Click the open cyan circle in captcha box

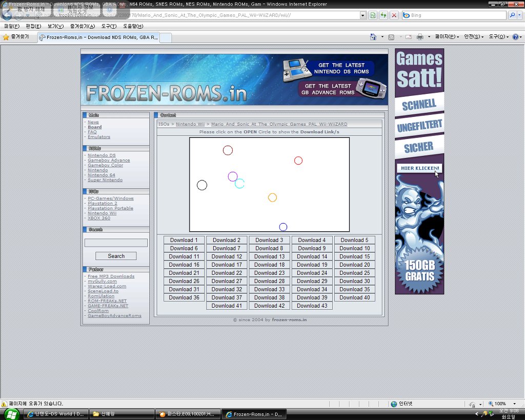[x=239, y=184]
